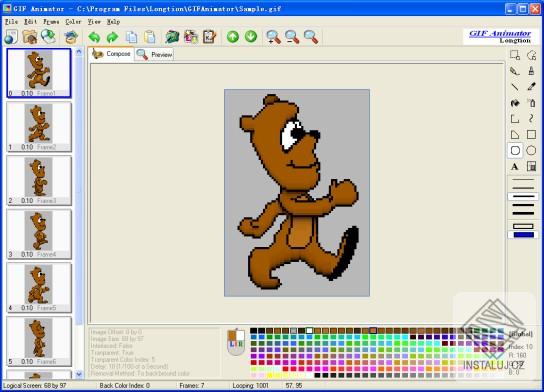Select the straight line tool
The height and width of the screenshot is (392, 544).
515,87
